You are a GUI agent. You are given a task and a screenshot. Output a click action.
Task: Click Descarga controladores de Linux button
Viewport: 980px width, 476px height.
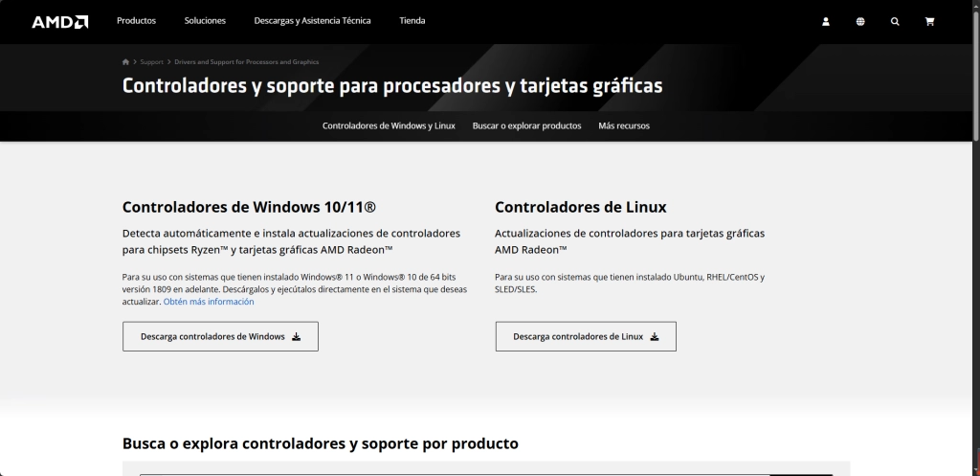coord(586,336)
